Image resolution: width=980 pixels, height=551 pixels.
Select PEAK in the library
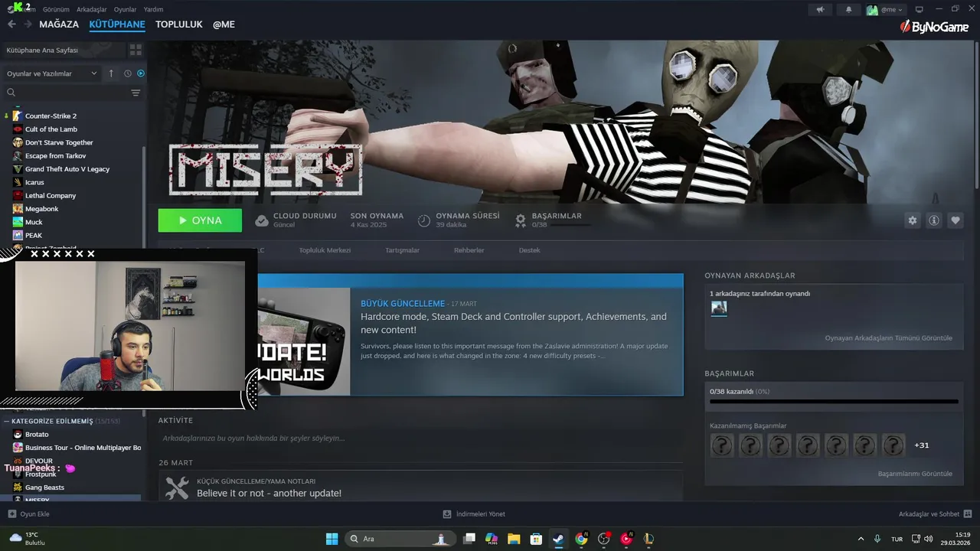point(33,235)
